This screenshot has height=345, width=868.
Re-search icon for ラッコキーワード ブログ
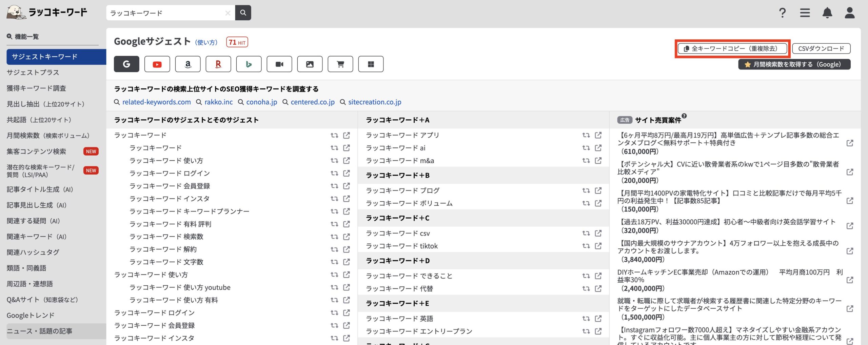586,190
